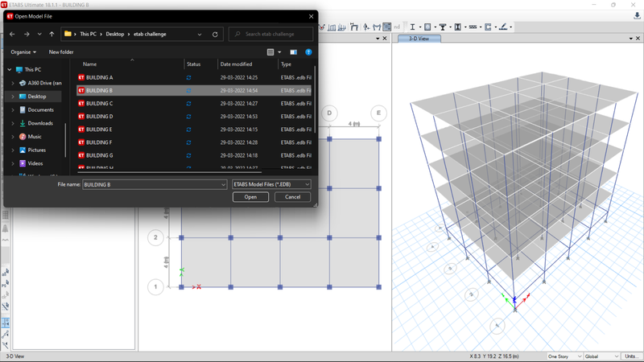This screenshot has width=644, height=362.
Task: Sort files by the Status column
Action: tap(193, 64)
